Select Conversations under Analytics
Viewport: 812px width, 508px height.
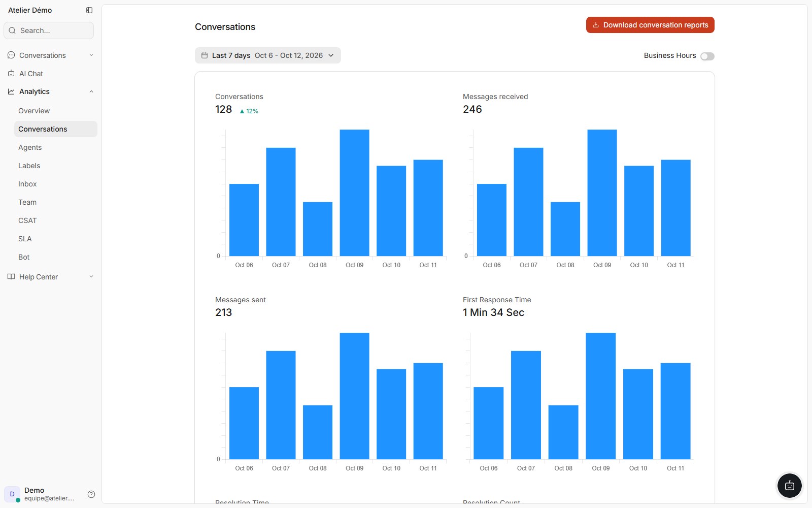tap(56, 129)
